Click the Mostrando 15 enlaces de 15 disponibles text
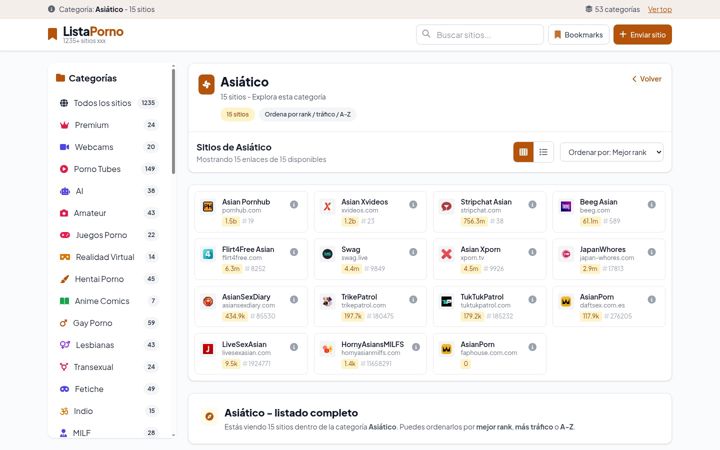Image resolution: width=720 pixels, height=450 pixels. click(x=261, y=159)
